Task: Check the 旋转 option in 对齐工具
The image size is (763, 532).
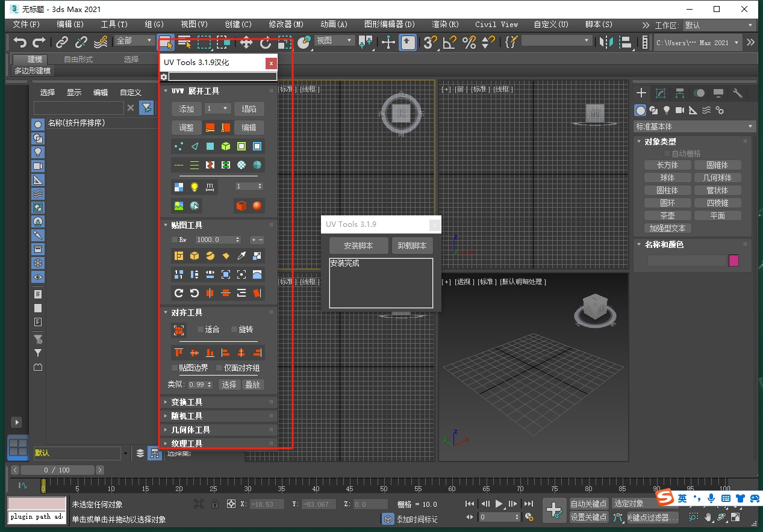Action: [x=235, y=329]
